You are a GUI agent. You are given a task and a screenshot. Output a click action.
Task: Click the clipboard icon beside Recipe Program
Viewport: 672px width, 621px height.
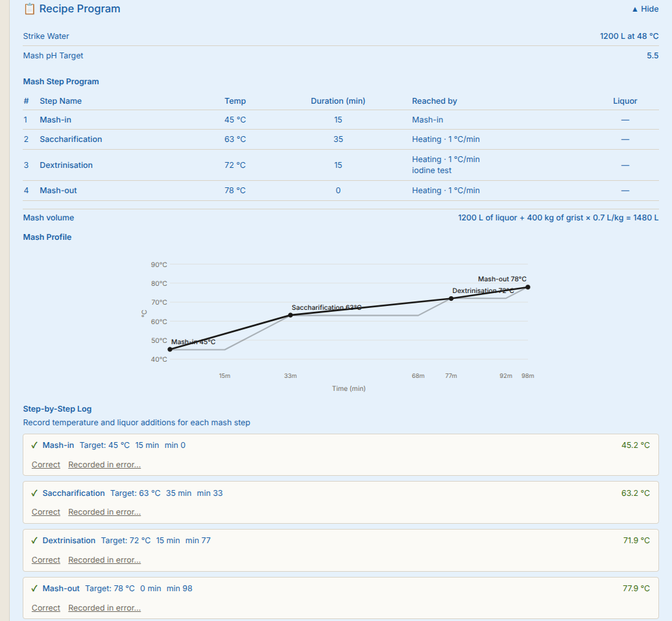pos(29,9)
